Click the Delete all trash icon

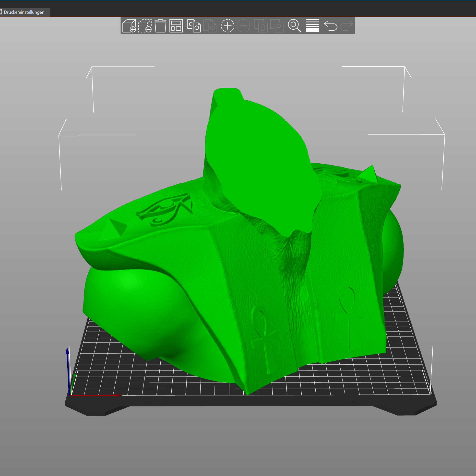[x=160, y=26]
